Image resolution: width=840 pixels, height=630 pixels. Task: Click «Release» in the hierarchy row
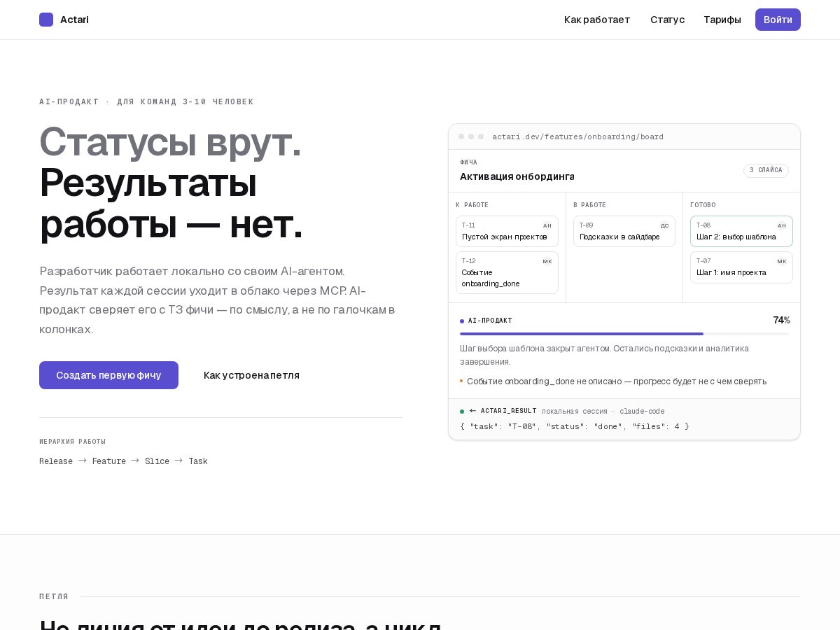tap(56, 461)
